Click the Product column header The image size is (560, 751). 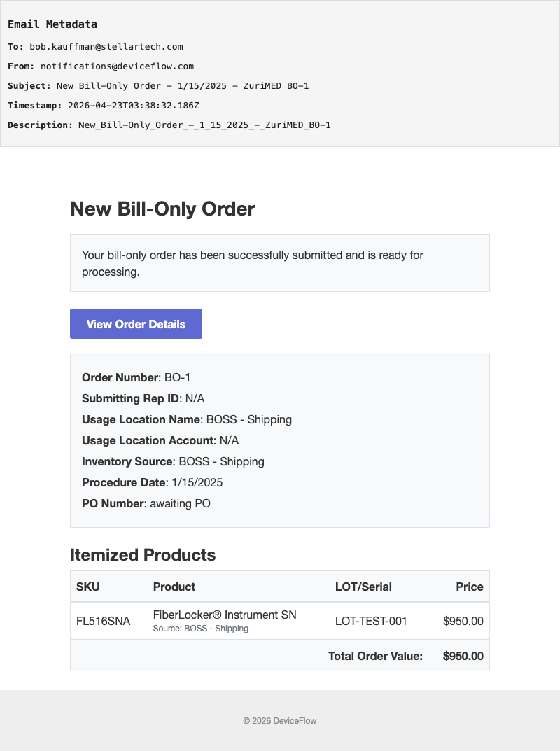[174, 587]
